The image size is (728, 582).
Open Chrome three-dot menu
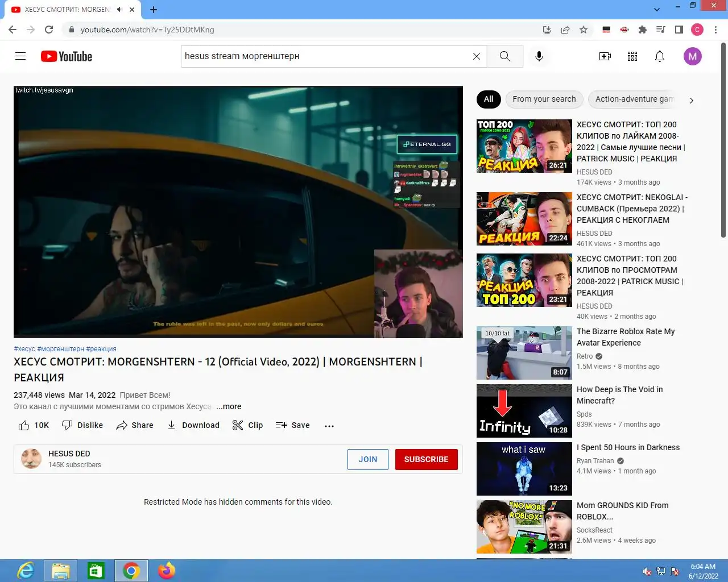pyautogui.click(x=716, y=30)
